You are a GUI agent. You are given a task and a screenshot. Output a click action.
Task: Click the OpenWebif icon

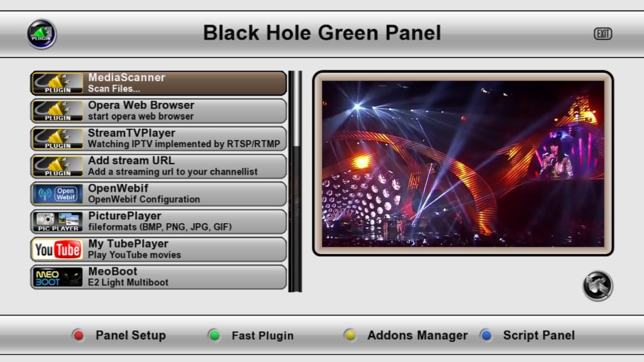coord(58,194)
